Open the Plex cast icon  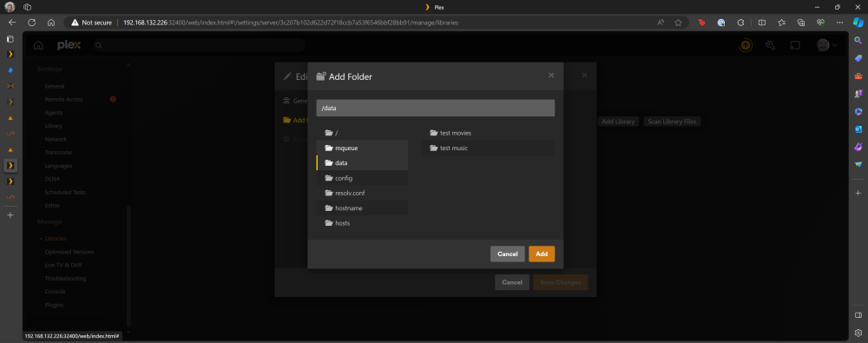point(795,45)
